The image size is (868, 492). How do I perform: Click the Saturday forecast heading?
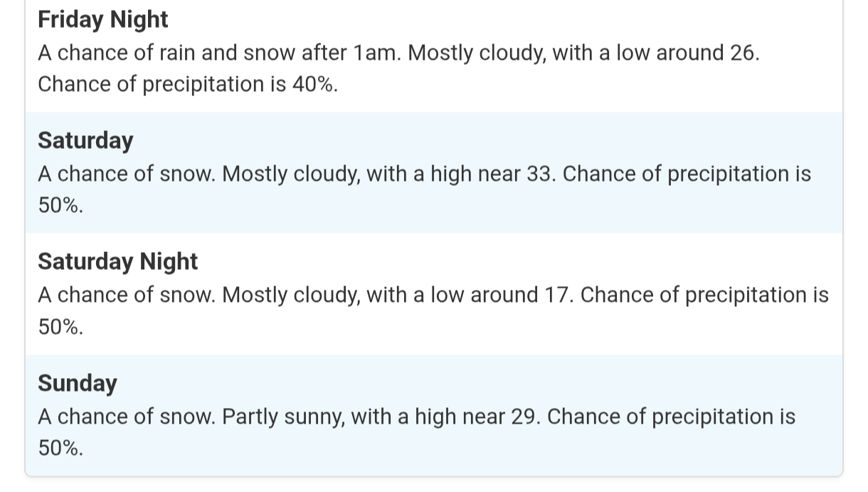click(x=85, y=140)
